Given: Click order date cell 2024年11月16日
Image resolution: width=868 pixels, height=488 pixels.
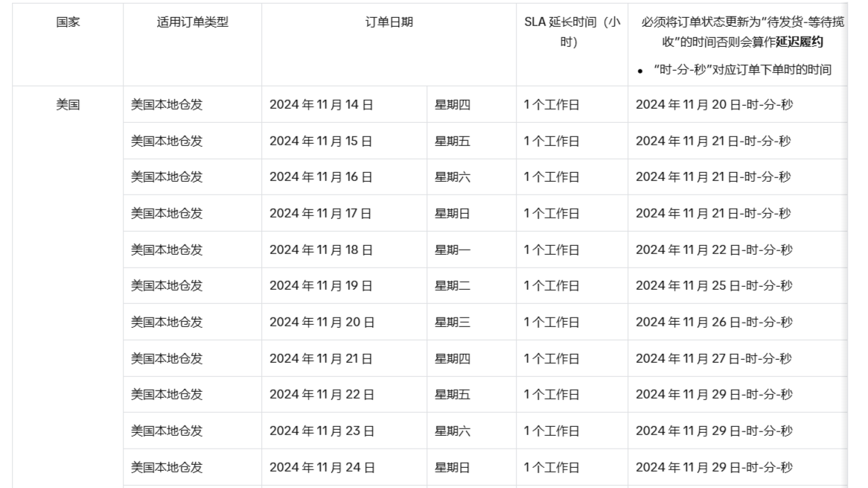Looking at the screenshot, I should (x=321, y=177).
